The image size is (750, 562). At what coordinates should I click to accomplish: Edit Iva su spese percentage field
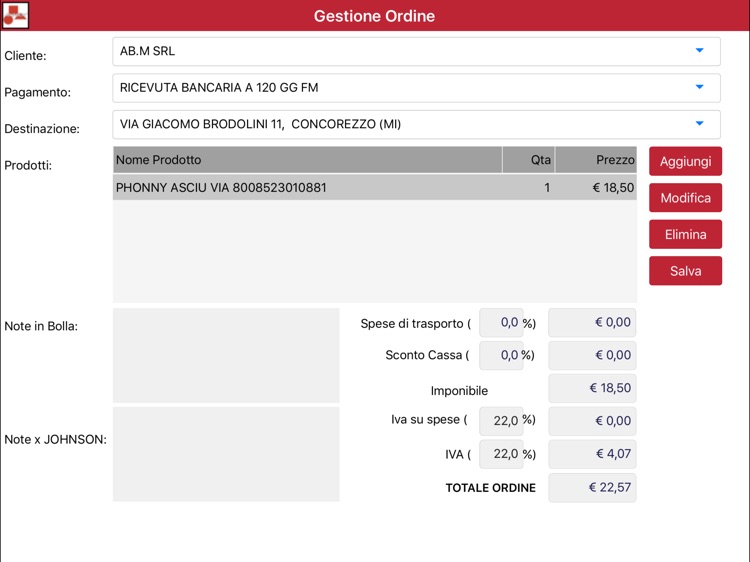coord(501,420)
